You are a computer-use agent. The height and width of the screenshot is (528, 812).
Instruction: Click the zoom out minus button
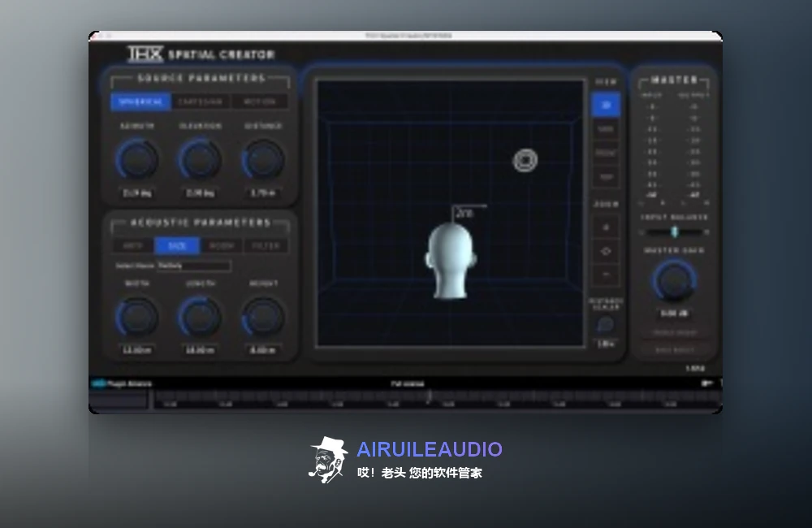tap(606, 274)
